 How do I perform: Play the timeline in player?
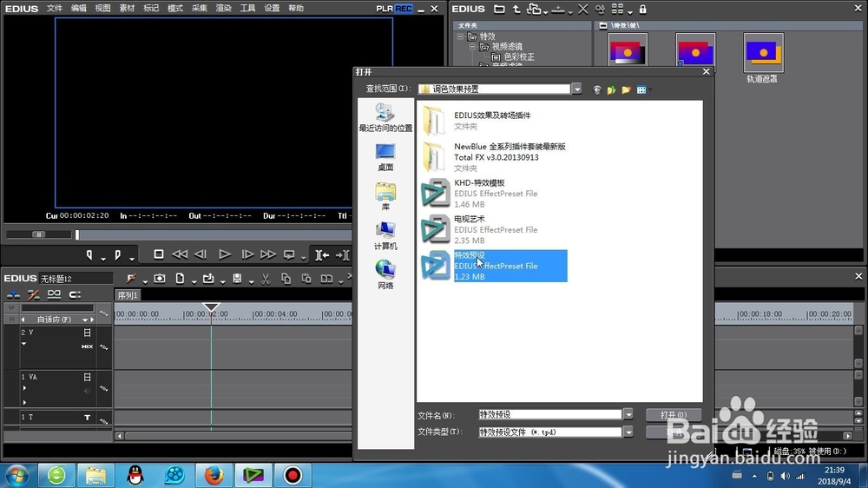click(x=224, y=254)
